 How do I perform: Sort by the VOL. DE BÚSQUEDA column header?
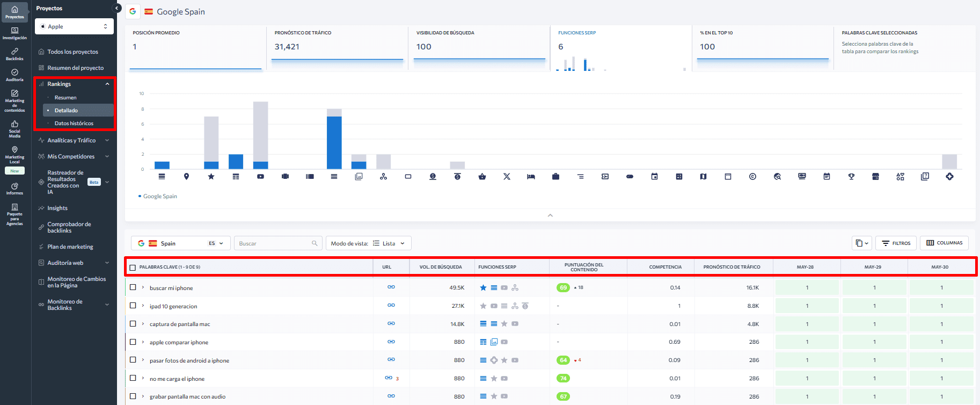[441, 267]
